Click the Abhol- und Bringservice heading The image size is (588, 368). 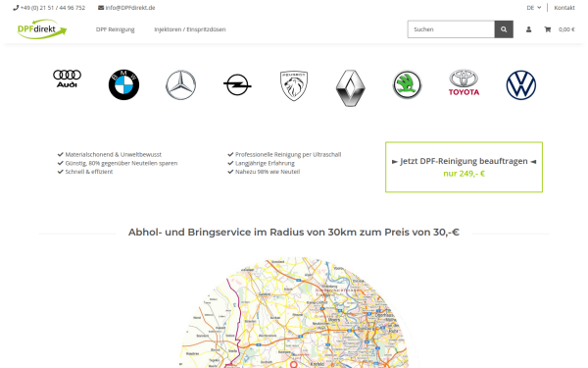coord(294,232)
